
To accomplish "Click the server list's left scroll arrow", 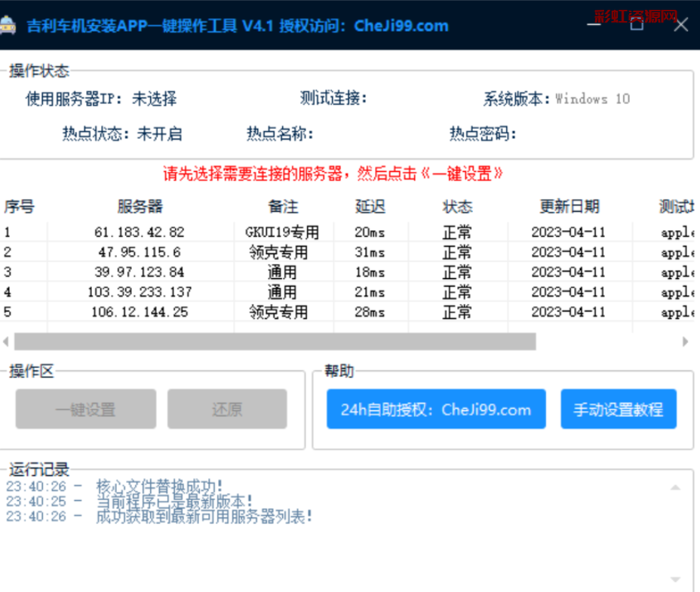I will [x=6, y=342].
